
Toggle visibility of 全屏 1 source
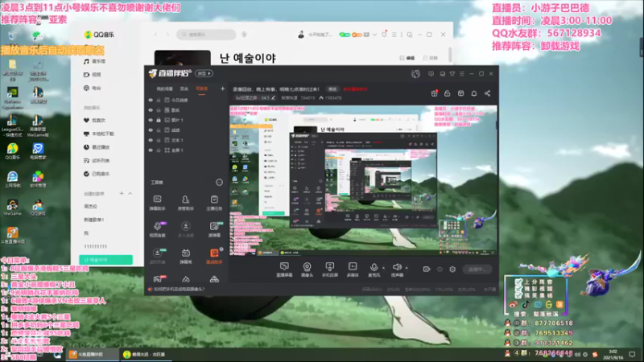[151, 150]
